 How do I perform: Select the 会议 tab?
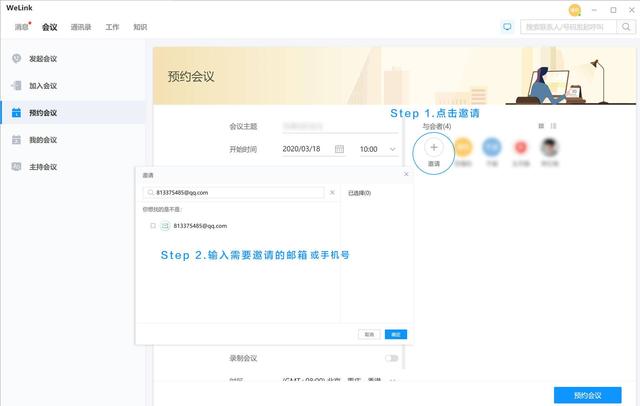pos(49,27)
